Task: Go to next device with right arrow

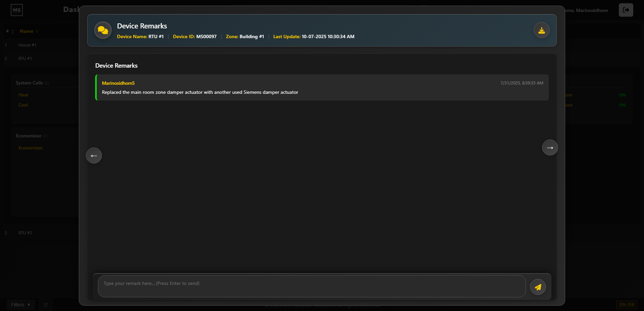Action: [x=550, y=148]
